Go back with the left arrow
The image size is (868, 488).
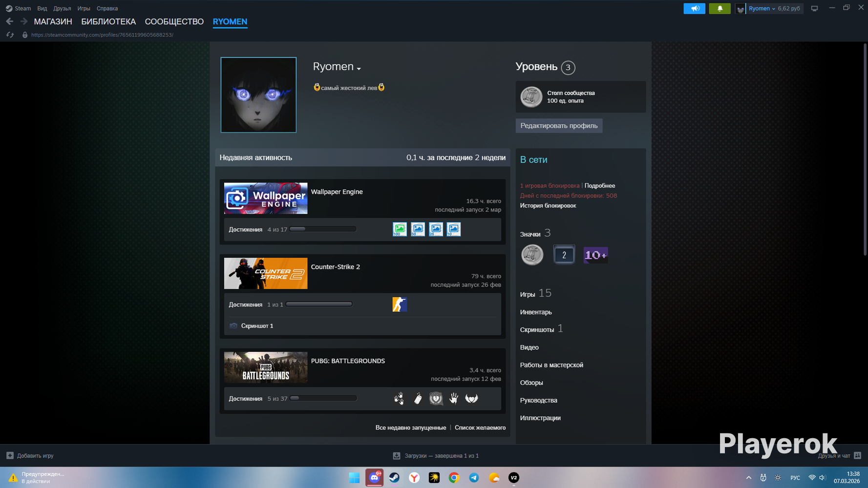click(x=10, y=21)
